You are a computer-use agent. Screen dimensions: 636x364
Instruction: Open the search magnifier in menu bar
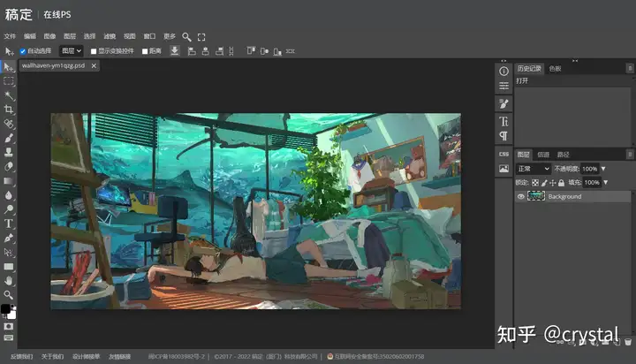click(186, 37)
